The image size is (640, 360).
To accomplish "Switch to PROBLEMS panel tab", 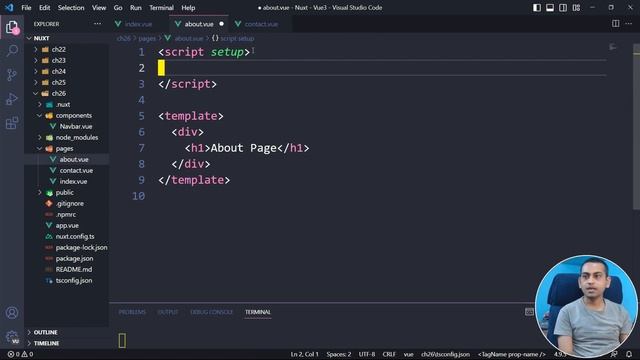I will [132, 312].
